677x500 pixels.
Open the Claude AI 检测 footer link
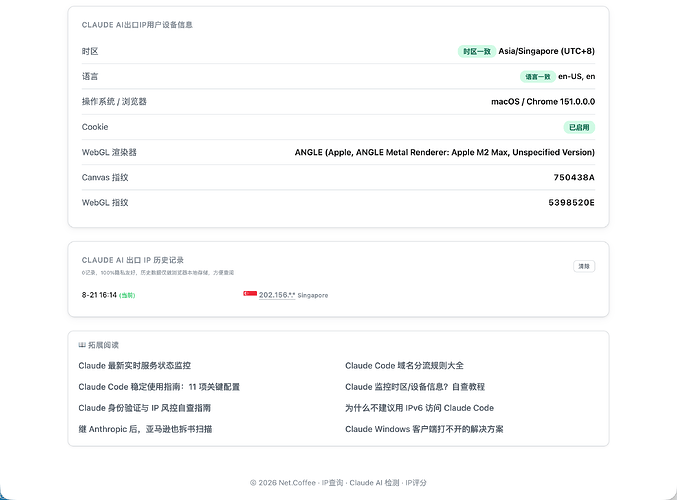coord(374,483)
